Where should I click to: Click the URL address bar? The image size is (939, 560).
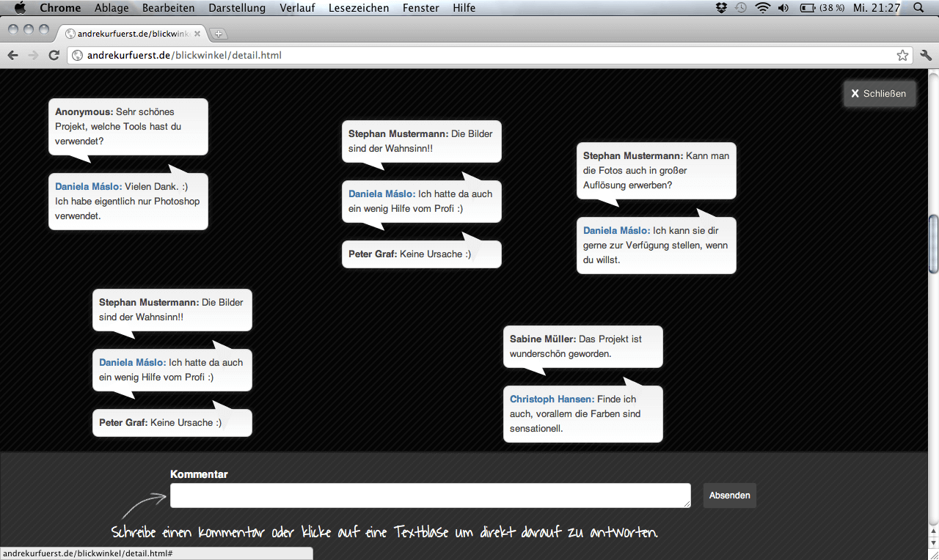490,55
